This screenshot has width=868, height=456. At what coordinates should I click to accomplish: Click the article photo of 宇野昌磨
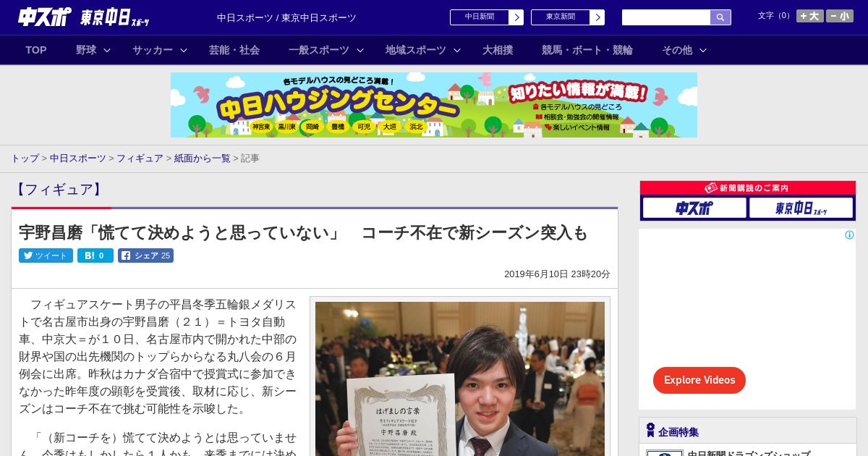click(460, 379)
